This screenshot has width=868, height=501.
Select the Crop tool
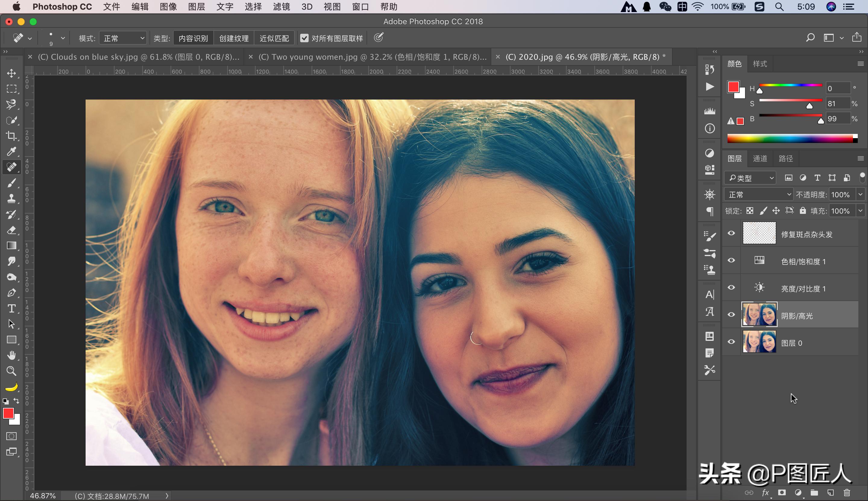pyautogui.click(x=11, y=136)
